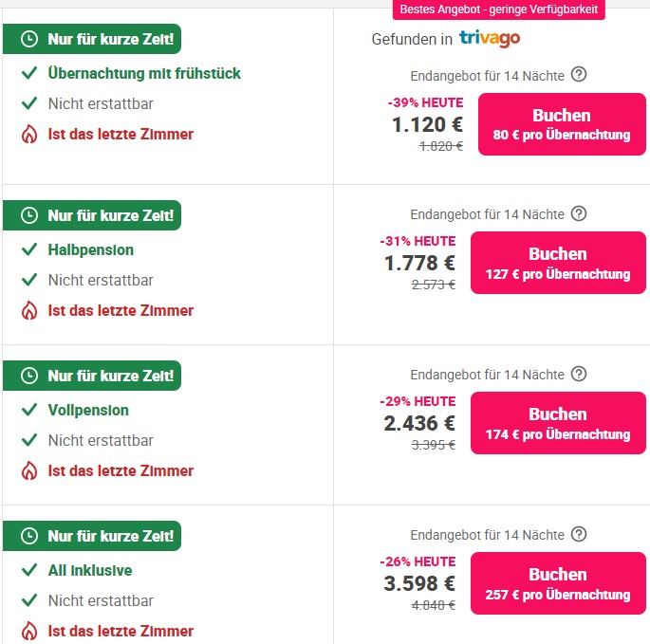
Task: Click question mark icon in Vollpension offer
Action: click(579, 374)
